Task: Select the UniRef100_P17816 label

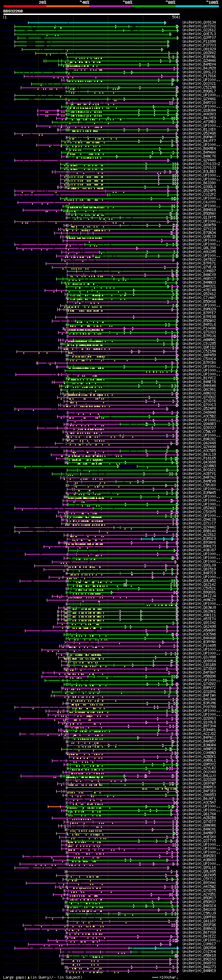Action: click(x=199, y=76)
